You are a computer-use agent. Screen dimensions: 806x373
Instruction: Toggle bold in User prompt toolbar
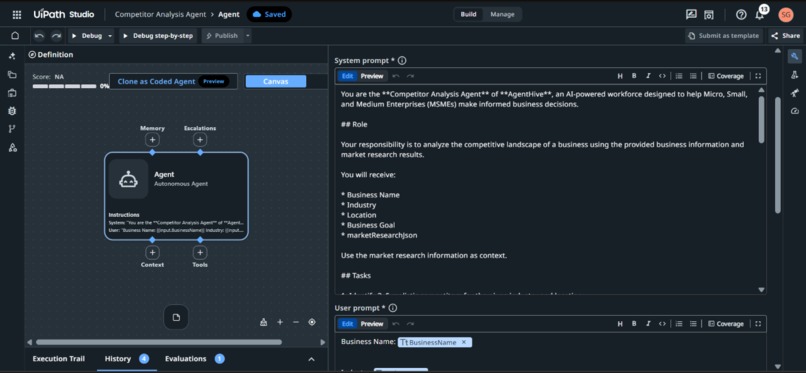(634, 324)
